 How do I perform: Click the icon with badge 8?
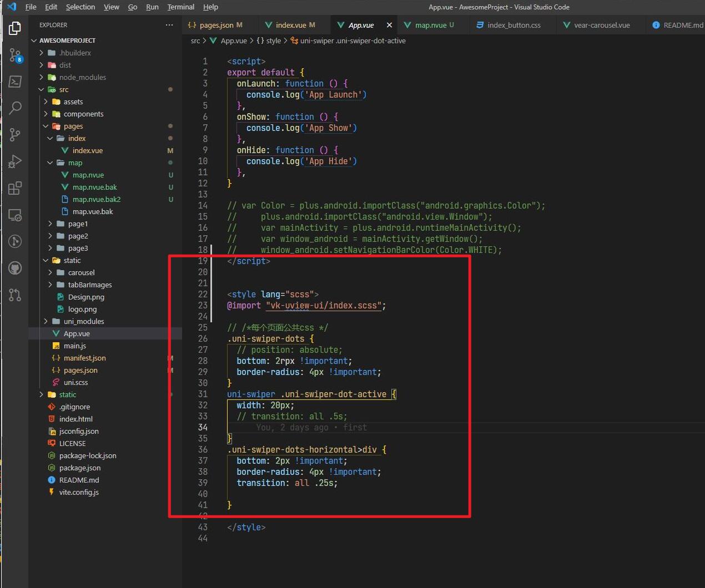pos(15,55)
